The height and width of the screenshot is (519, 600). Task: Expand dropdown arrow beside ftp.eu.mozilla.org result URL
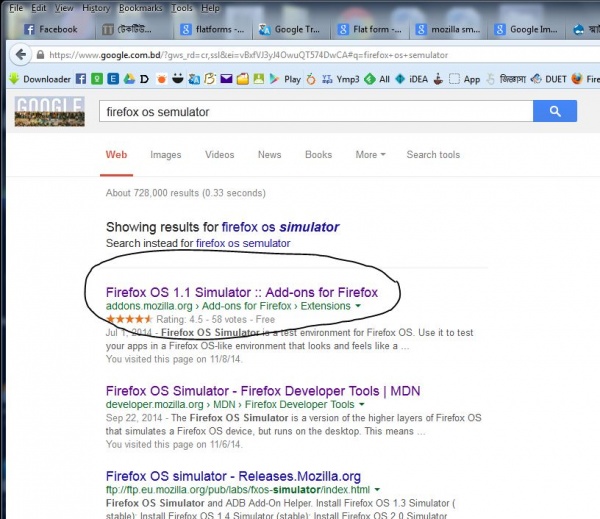[377, 490]
